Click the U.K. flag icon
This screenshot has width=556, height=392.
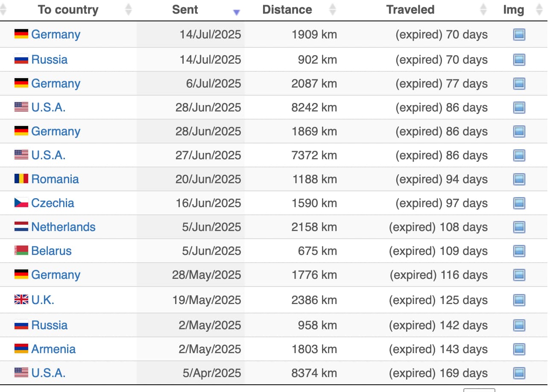tap(21, 300)
